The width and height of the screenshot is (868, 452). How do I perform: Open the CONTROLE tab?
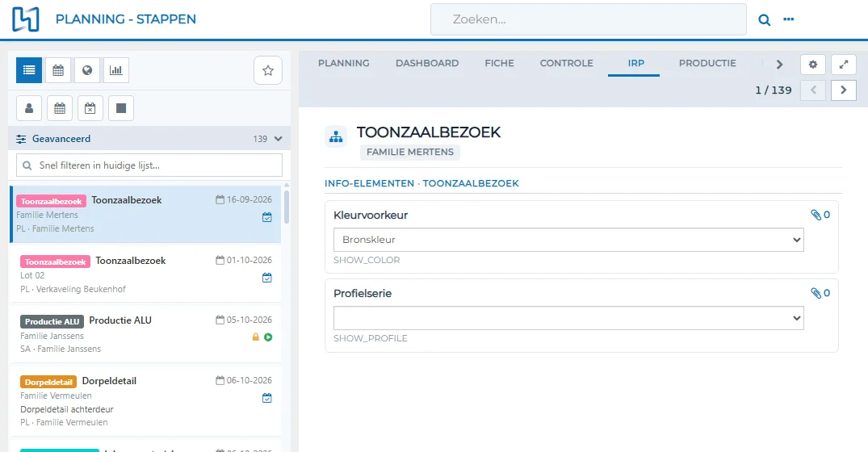pos(566,63)
